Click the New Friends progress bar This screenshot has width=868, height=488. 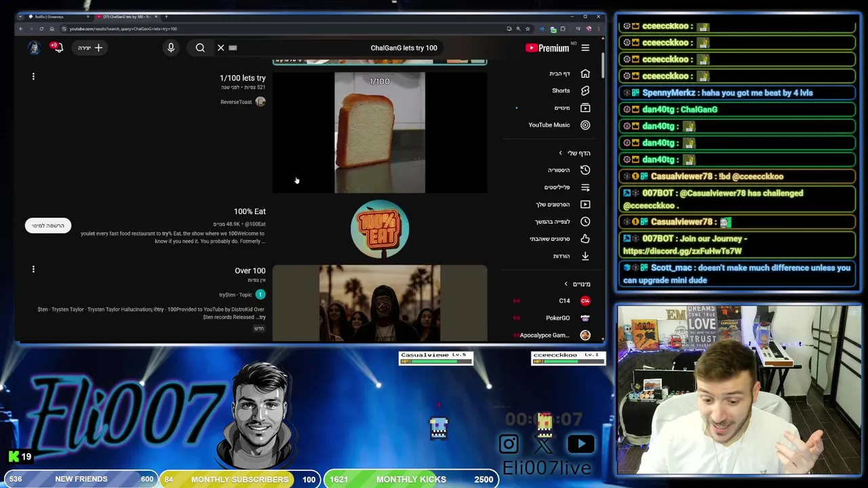tap(81, 479)
